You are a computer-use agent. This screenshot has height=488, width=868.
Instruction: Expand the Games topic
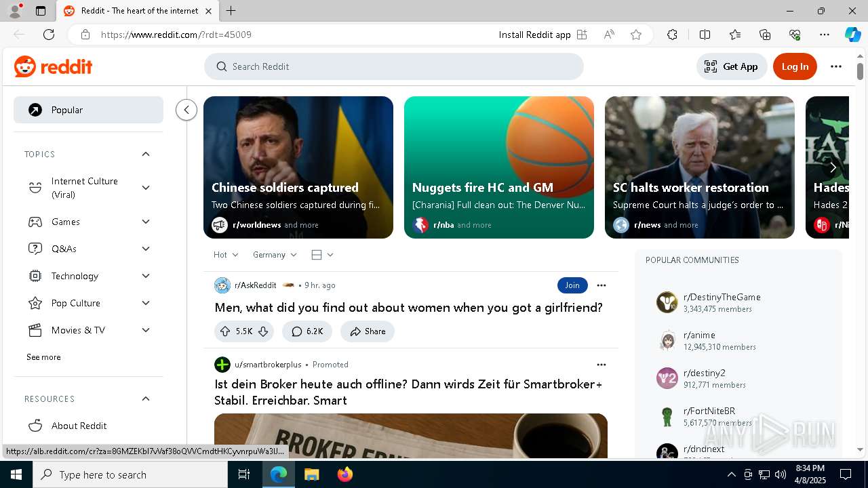click(146, 222)
